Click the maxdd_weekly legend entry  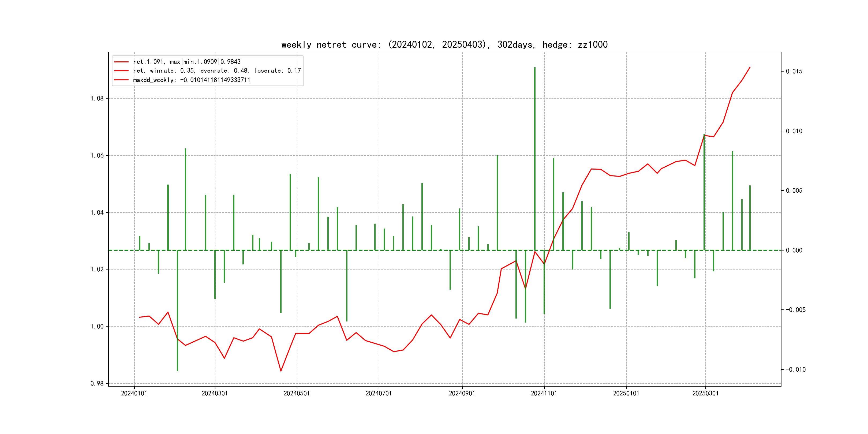[191, 80]
